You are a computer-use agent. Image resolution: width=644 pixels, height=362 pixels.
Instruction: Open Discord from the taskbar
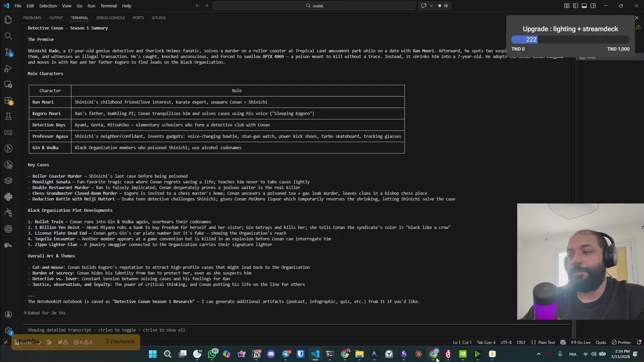point(271,354)
